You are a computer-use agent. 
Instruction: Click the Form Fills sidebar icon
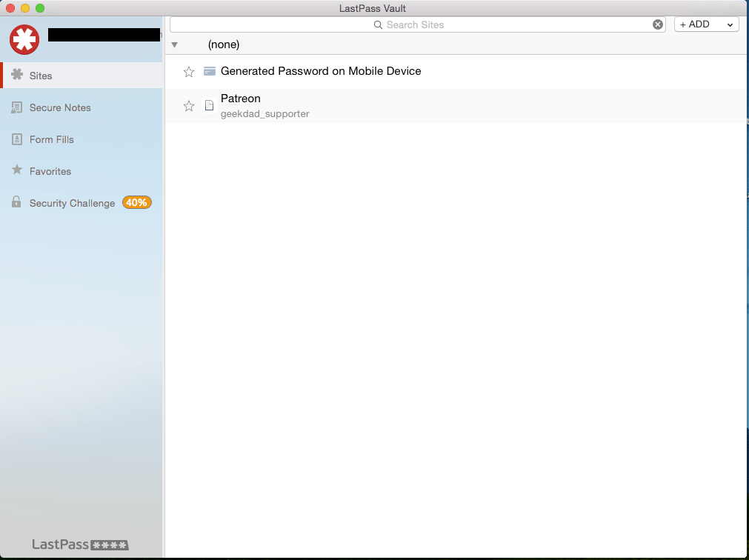pyautogui.click(x=16, y=139)
